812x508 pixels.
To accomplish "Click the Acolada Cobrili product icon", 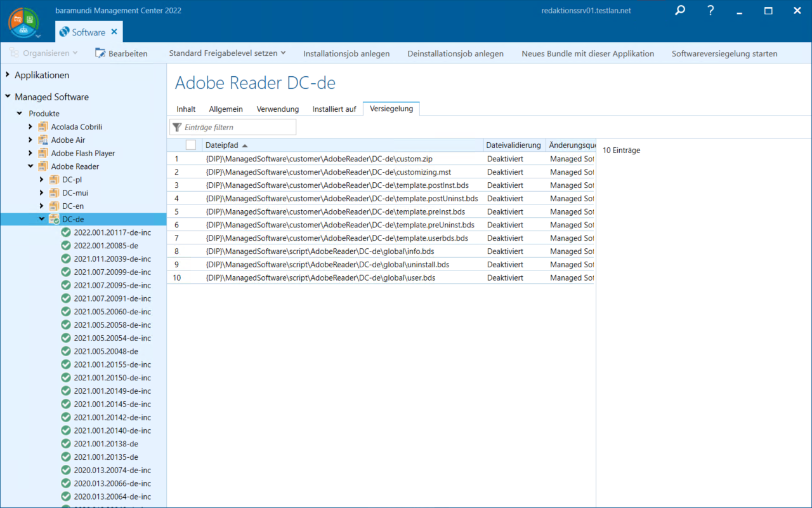I will click(43, 127).
